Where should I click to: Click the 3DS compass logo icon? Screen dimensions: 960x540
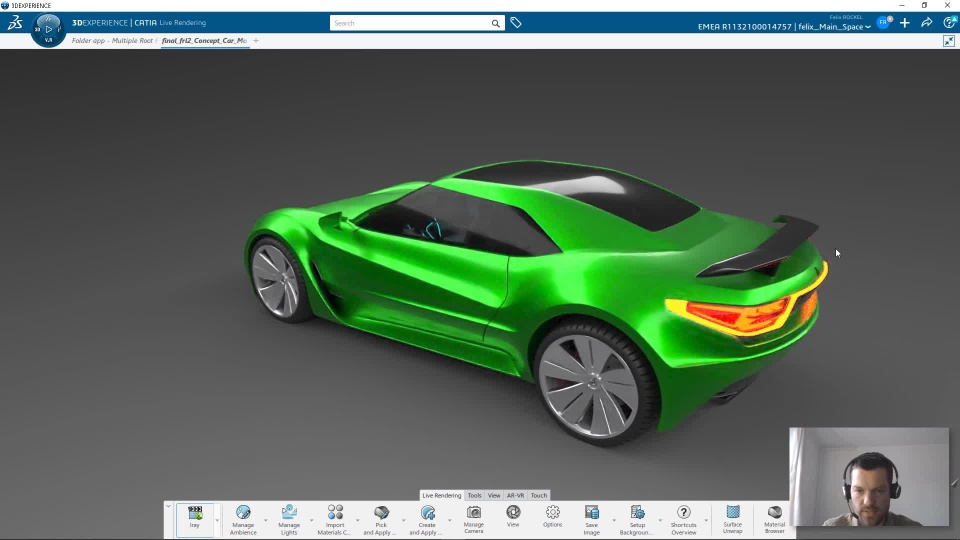15,23
